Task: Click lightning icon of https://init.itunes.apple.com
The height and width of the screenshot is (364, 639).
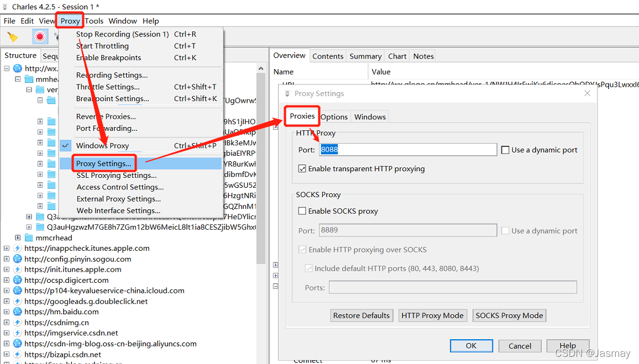Action: coord(18,269)
